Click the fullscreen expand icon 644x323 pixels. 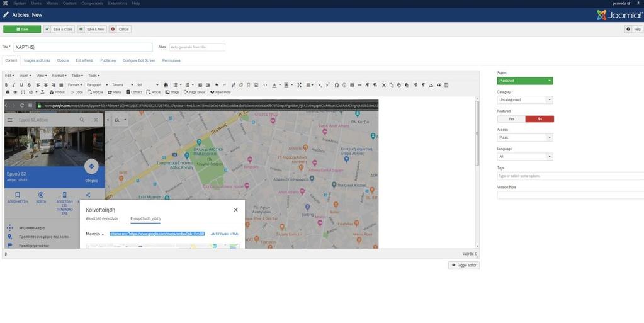click(300, 85)
